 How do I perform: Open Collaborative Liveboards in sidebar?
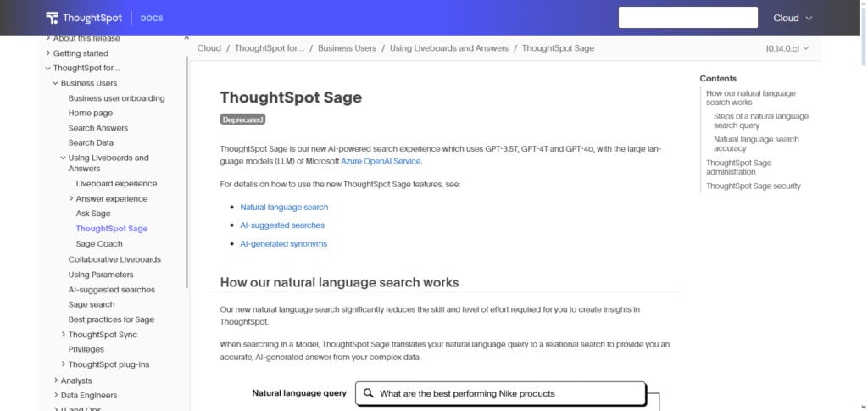tap(114, 259)
